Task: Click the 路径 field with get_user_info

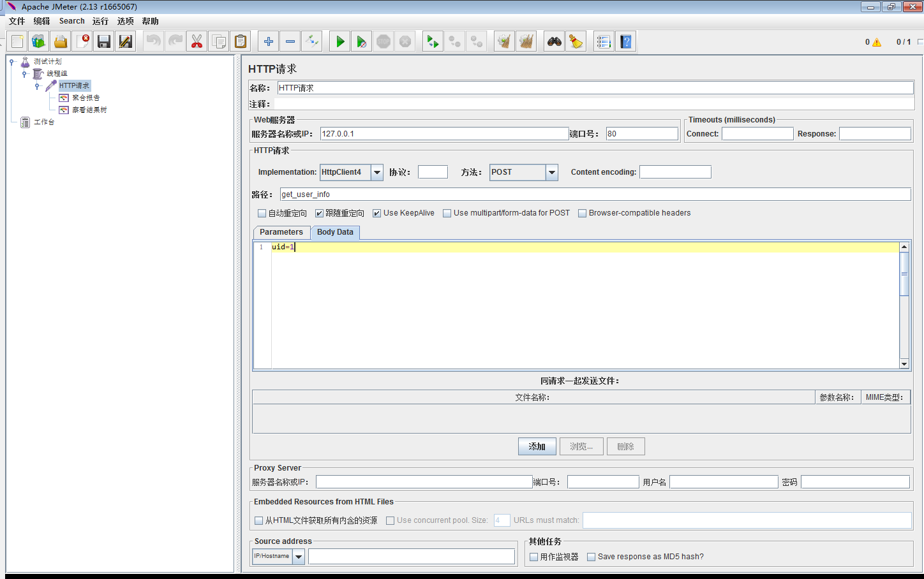Action: (x=595, y=194)
